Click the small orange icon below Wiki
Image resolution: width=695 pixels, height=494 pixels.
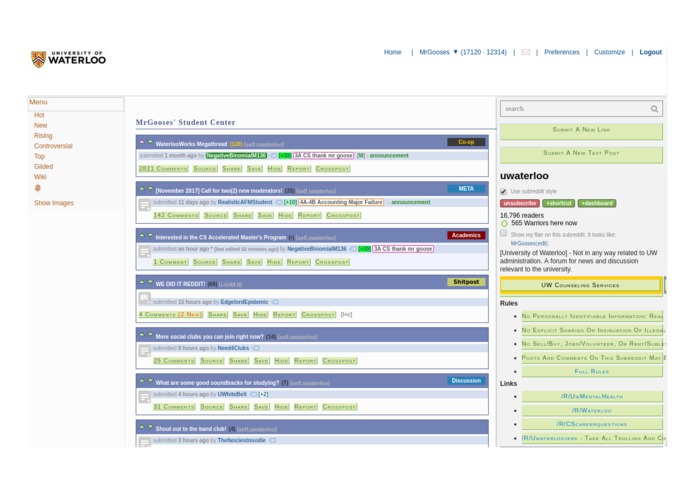click(38, 188)
